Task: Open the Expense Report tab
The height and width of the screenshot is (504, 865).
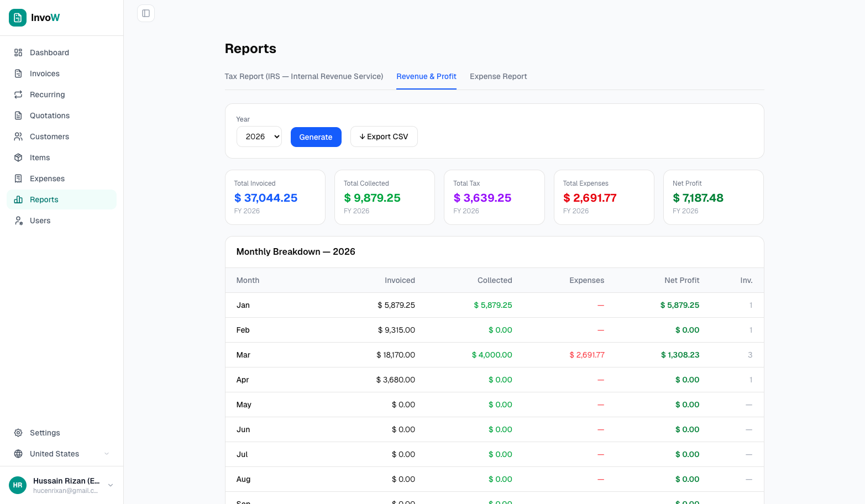Action: 499,76
